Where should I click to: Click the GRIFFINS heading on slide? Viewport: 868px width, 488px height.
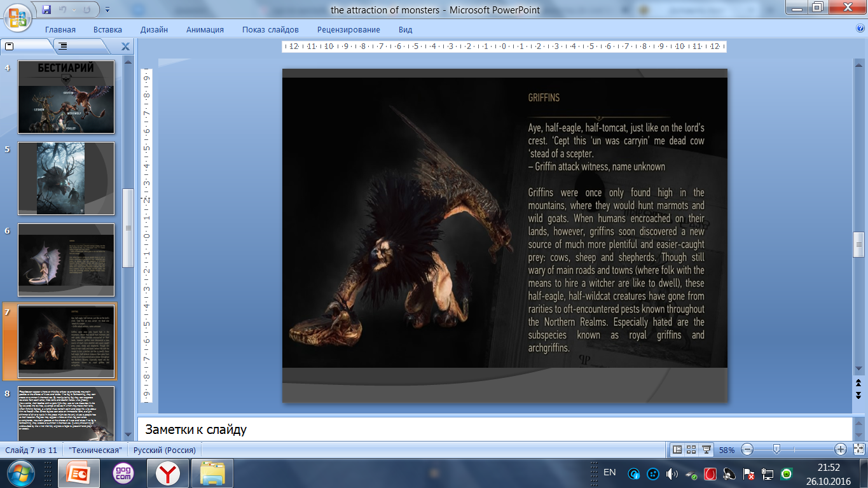pos(544,98)
